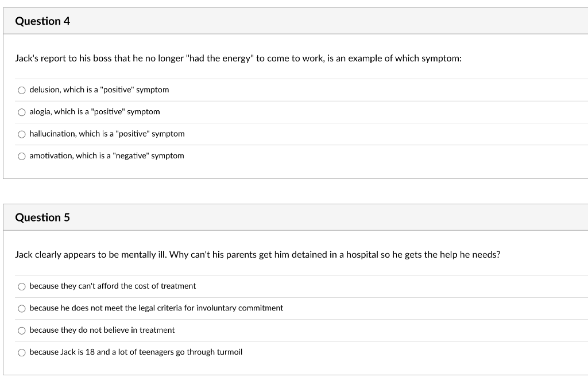Pick the don't believe in treatment answer
The height and width of the screenshot is (377, 588).
click(21, 330)
